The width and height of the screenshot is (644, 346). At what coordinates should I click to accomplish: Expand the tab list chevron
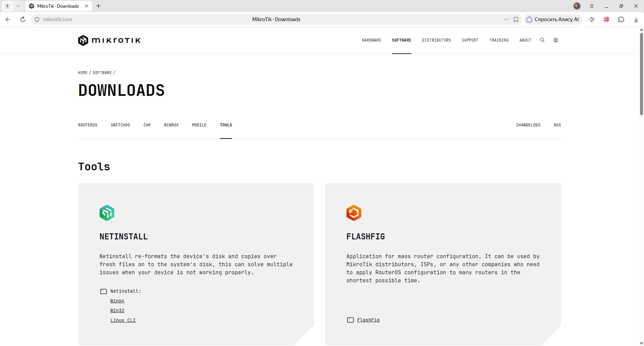18,6
